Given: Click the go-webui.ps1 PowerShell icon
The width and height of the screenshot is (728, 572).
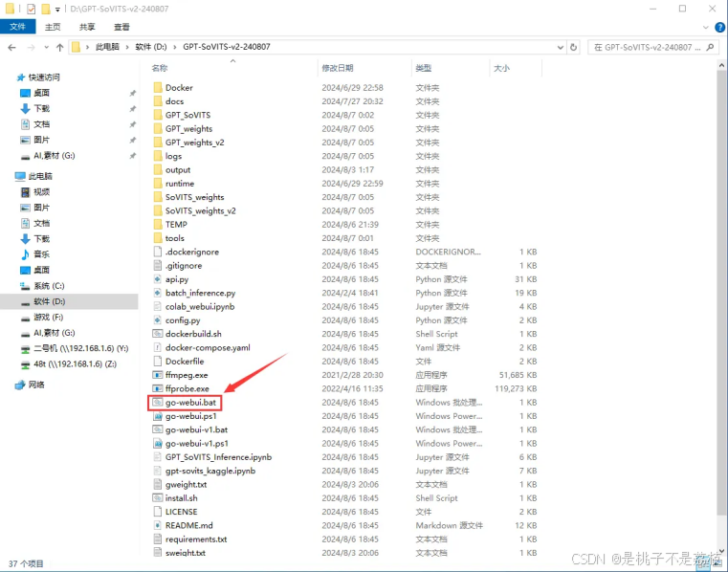Looking at the screenshot, I should (x=158, y=416).
